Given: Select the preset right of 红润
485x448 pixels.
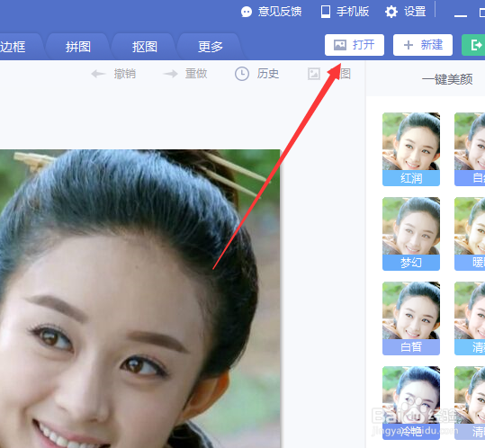Looking at the screenshot, I should pyautogui.click(x=470, y=149).
